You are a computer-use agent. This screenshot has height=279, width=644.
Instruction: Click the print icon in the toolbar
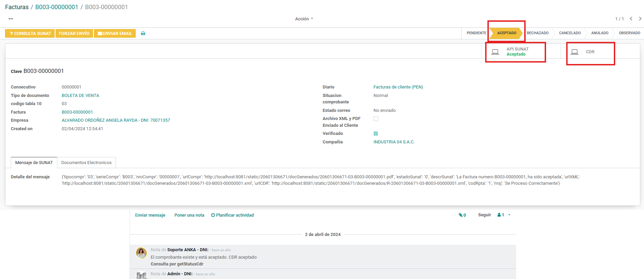tap(143, 34)
